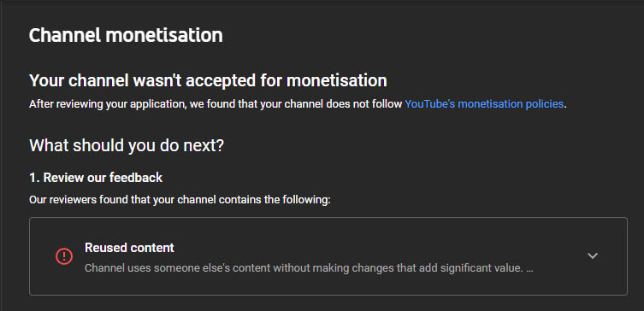Click the Channel monetisation page heading
This screenshot has width=644, height=311.
click(x=126, y=35)
